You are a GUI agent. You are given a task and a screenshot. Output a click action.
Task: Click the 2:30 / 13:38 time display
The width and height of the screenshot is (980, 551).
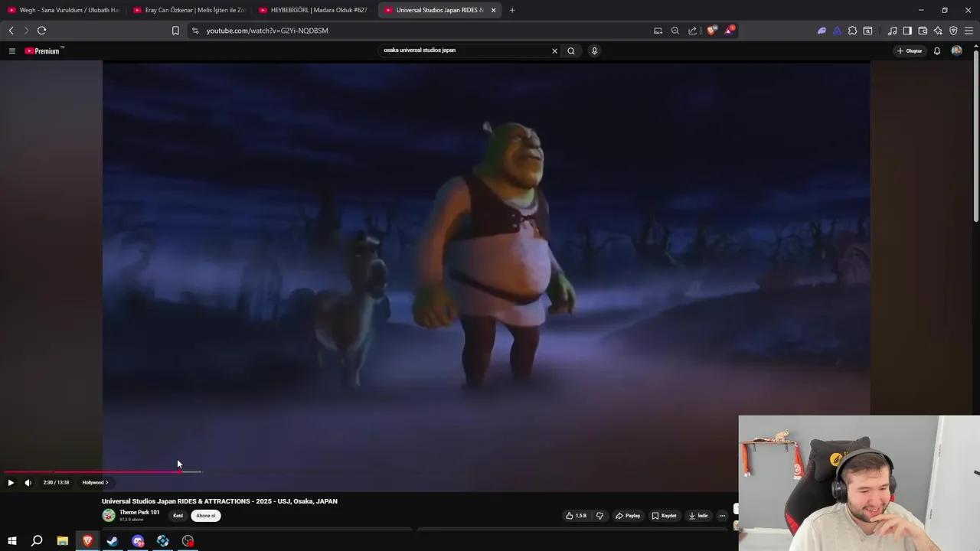(x=56, y=482)
